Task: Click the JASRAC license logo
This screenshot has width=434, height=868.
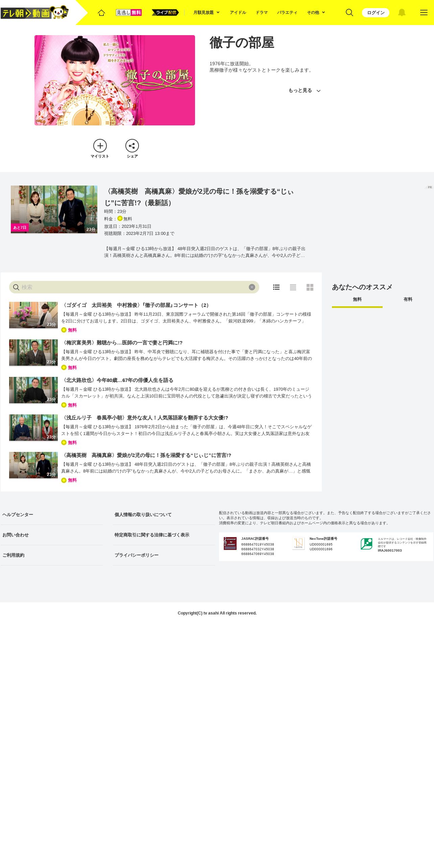Action: [x=230, y=544]
